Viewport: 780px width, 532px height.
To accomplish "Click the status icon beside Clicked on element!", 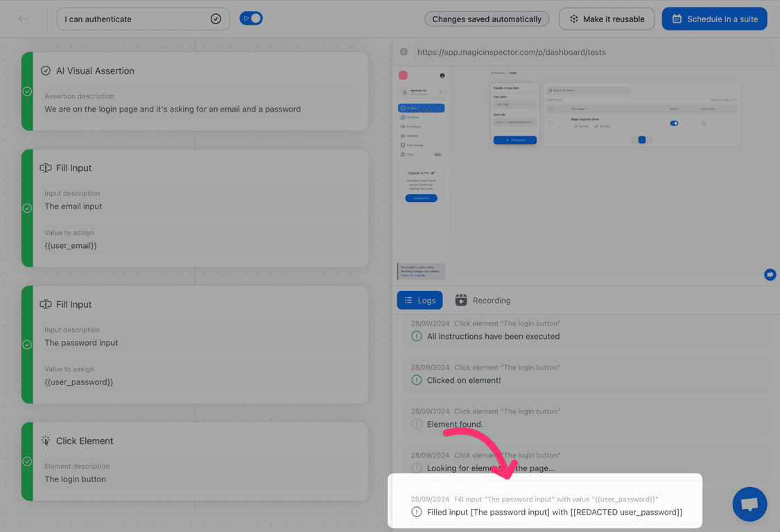I will tap(417, 380).
